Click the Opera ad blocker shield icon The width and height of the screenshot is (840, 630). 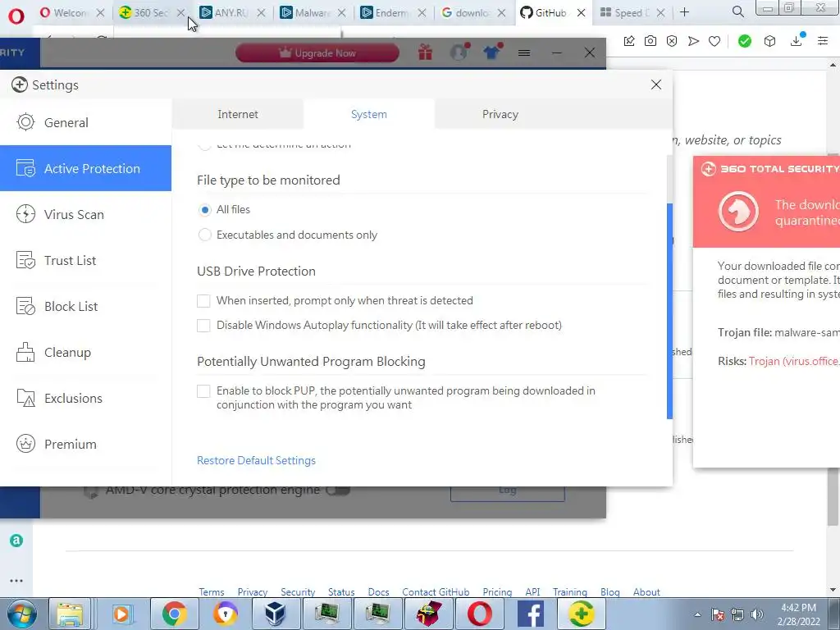pyautogui.click(x=672, y=41)
